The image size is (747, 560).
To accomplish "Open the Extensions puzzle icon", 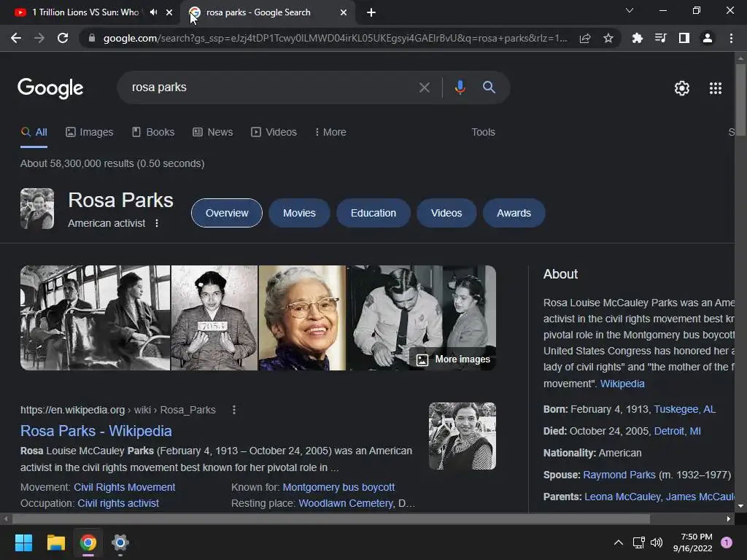I will coord(638,38).
